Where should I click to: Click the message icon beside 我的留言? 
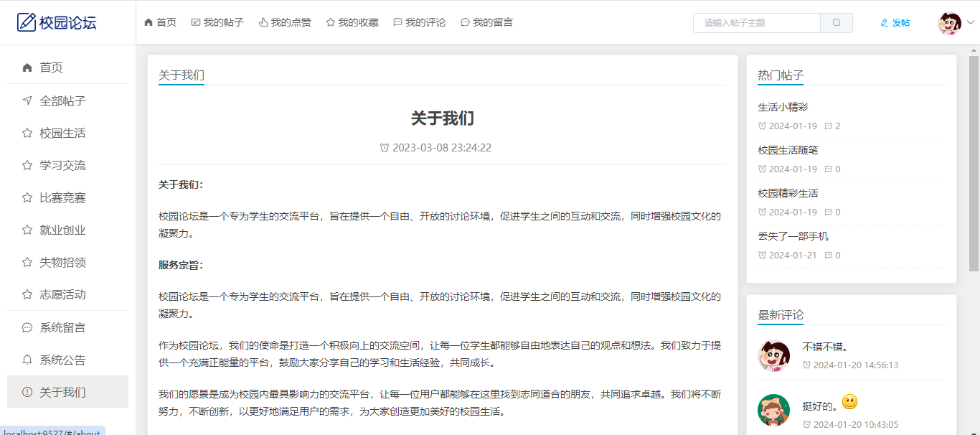coord(465,22)
